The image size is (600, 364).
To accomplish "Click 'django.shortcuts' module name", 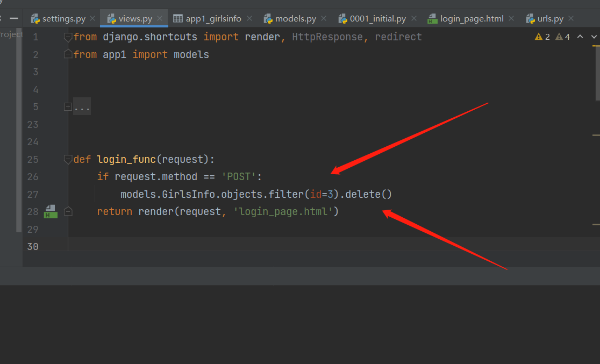I will coord(150,37).
